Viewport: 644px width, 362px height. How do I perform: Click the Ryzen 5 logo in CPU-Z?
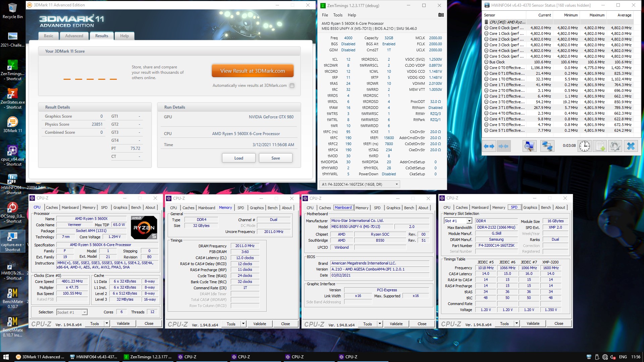(x=144, y=228)
